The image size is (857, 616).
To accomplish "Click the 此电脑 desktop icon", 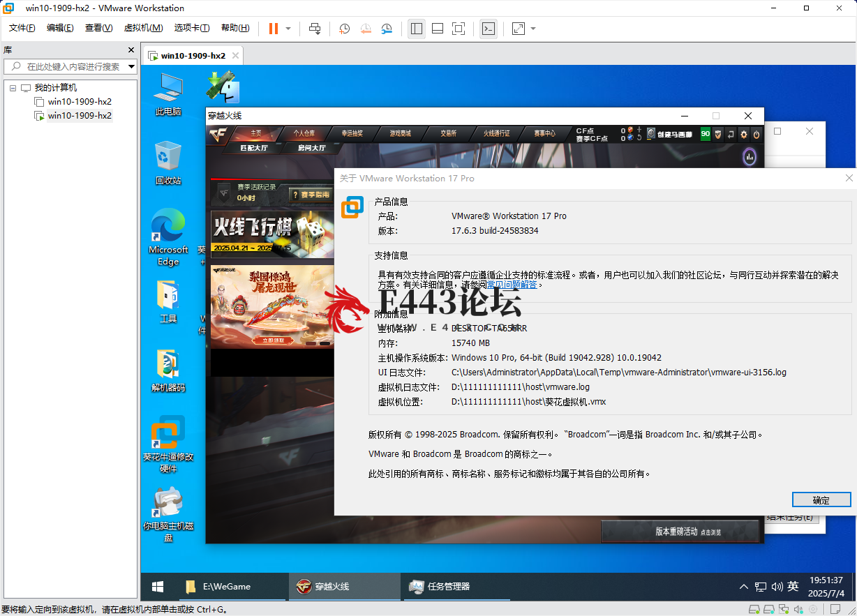I will (x=168, y=94).
